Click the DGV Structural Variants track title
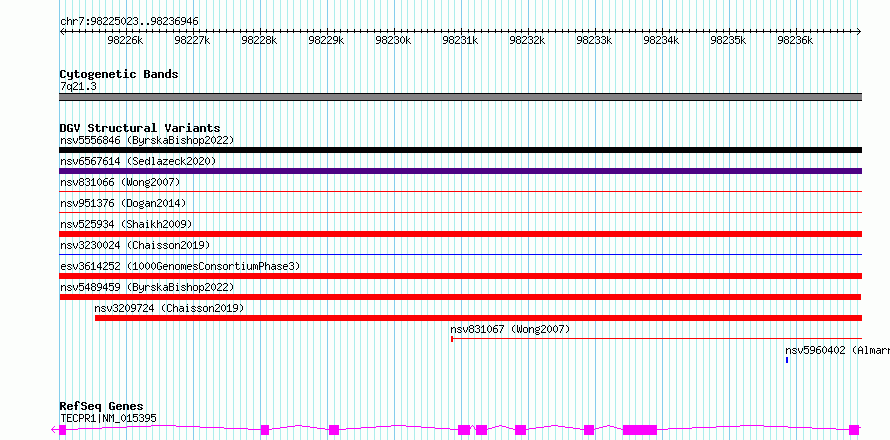This screenshot has height=440, width=890. click(140, 128)
